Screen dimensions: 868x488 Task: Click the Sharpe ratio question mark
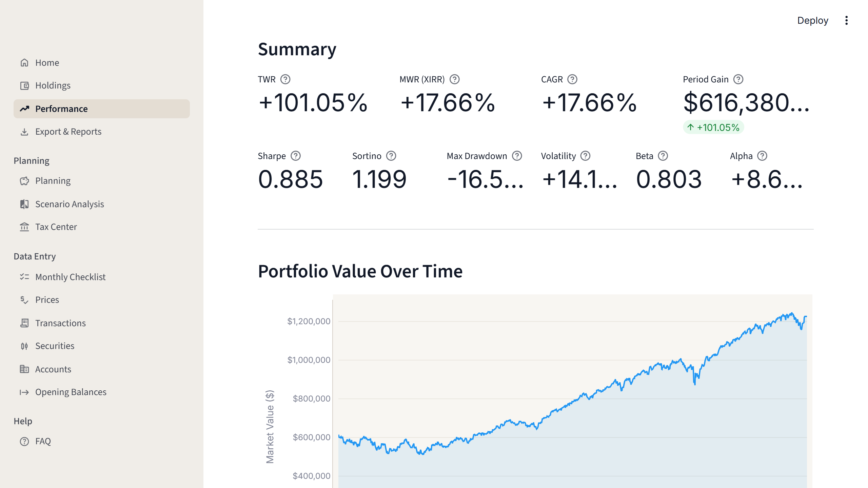click(296, 156)
